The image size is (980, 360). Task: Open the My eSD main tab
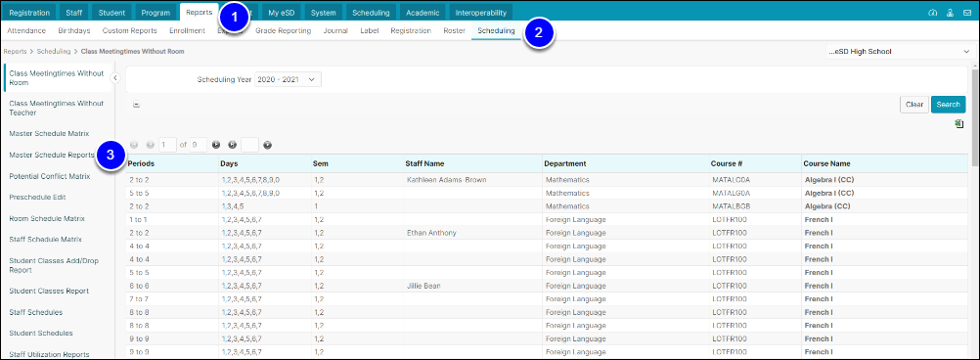click(283, 13)
